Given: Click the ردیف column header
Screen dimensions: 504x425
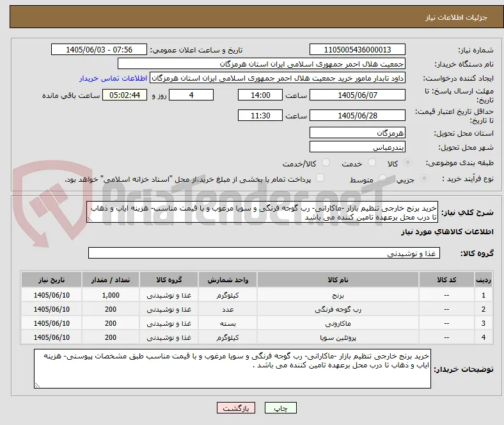Looking at the screenshot, I should [x=483, y=280].
